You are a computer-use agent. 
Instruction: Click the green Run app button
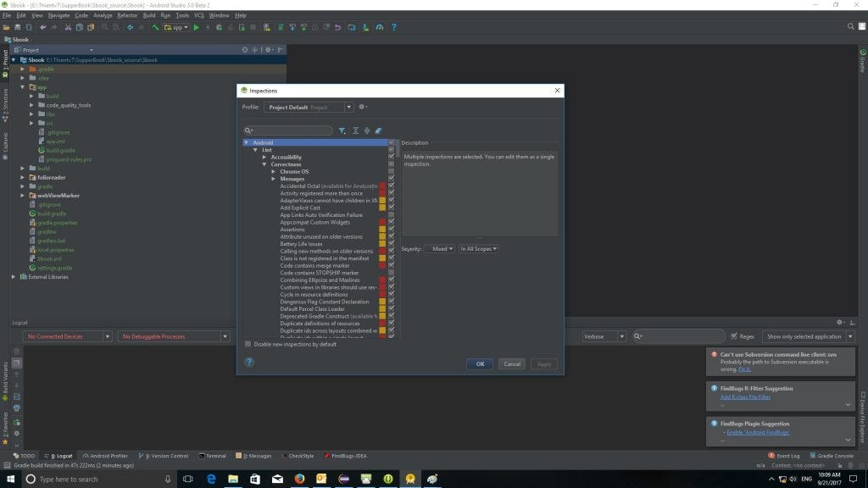pyautogui.click(x=197, y=27)
